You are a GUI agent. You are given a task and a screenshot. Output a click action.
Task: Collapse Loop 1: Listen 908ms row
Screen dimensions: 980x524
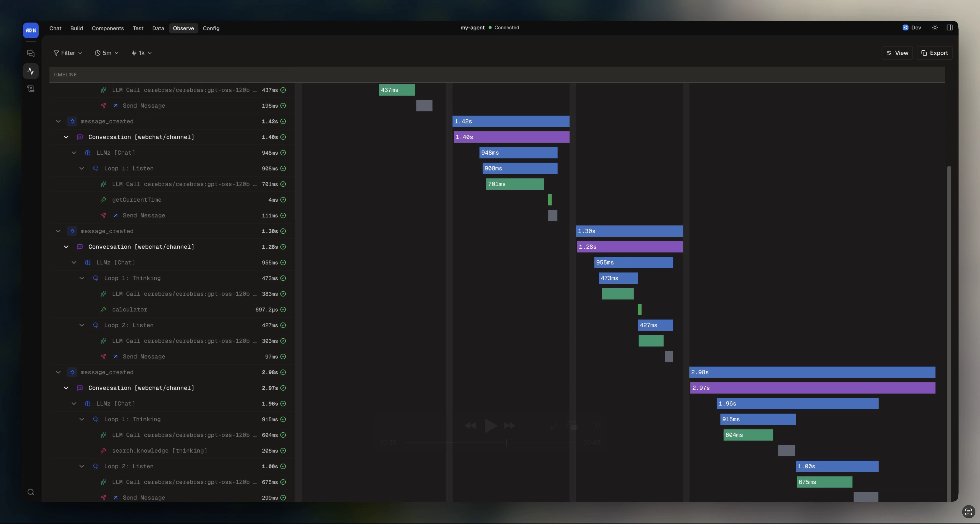point(82,168)
